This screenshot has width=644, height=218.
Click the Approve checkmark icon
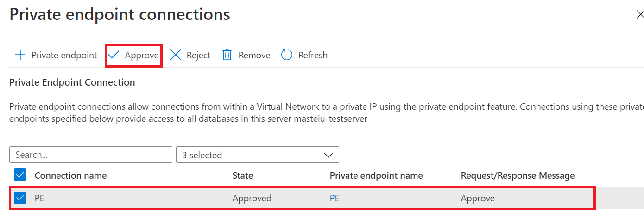point(114,55)
